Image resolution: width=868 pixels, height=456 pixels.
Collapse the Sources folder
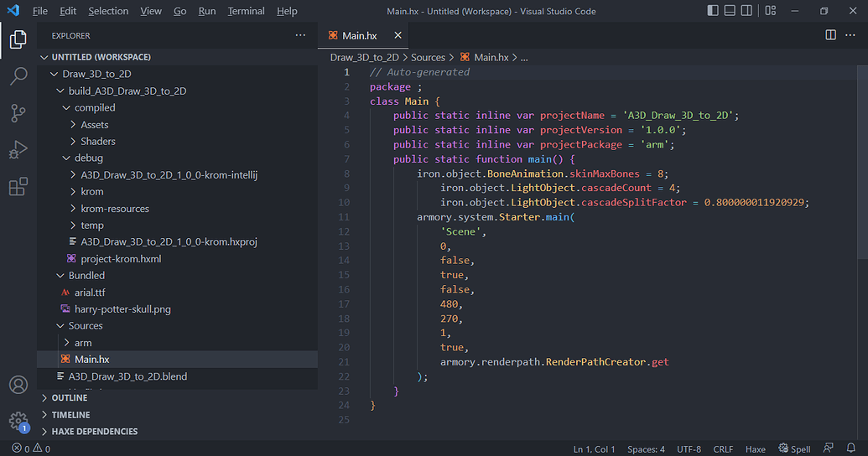(177, 325)
